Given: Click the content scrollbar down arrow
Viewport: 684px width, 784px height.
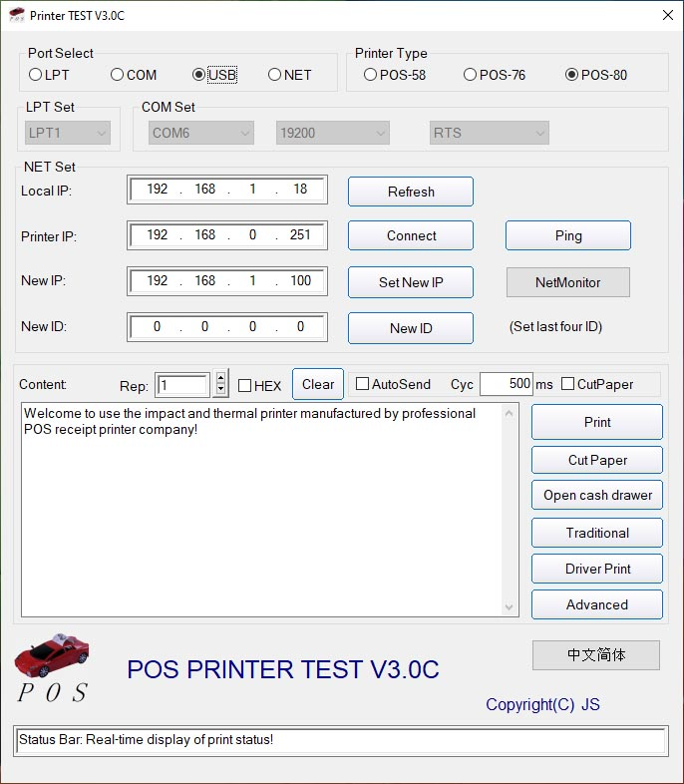Looking at the screenshot, I should (509, 607).
